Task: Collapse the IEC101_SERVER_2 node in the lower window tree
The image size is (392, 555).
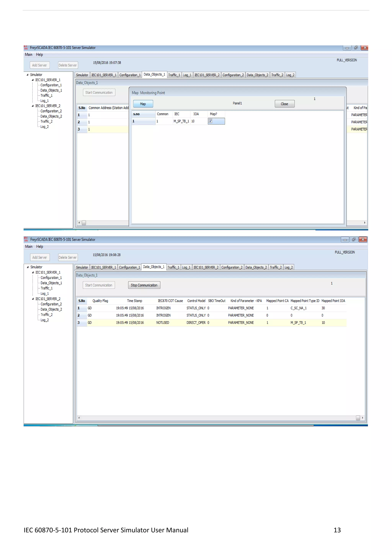Action: [x=33, y=299]
